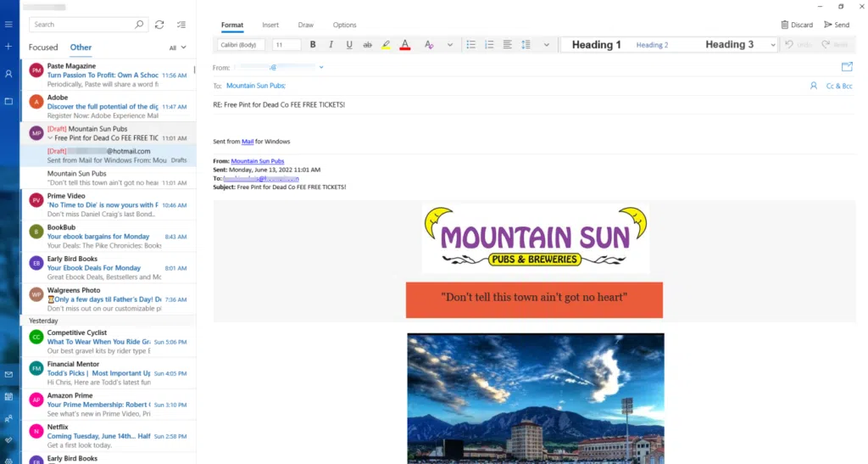Sync the mailbox view

(x=159, y=25)
